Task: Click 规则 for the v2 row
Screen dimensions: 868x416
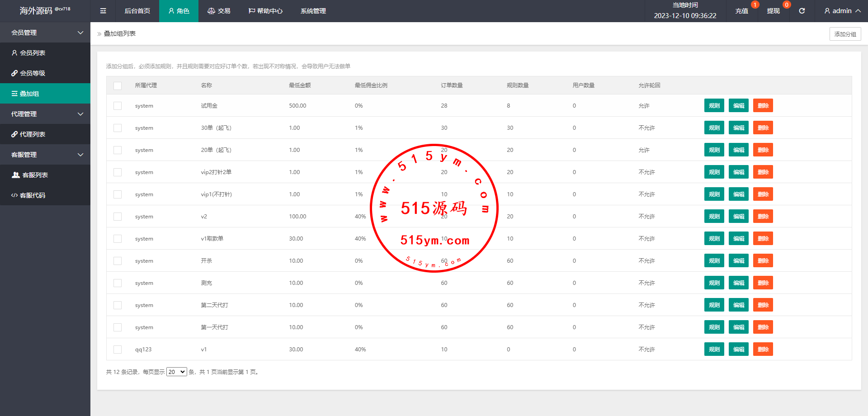Action: [x=714, y=217]
